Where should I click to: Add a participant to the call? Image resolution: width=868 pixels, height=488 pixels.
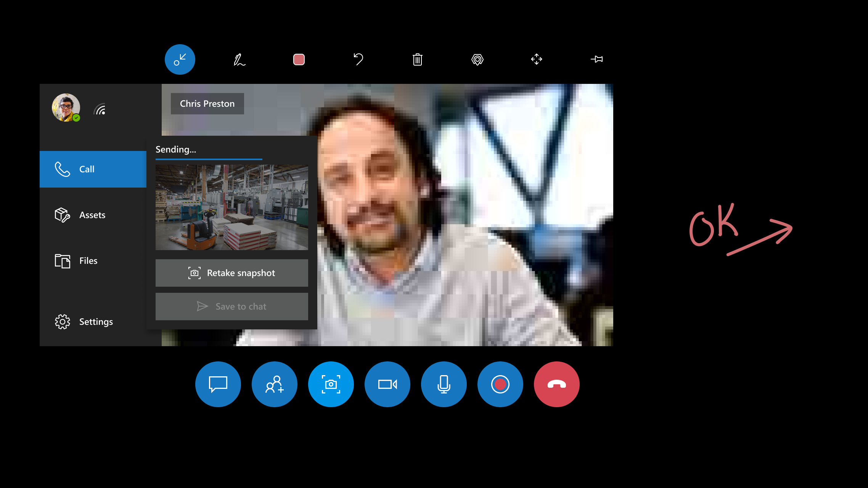tap(274, 384)
